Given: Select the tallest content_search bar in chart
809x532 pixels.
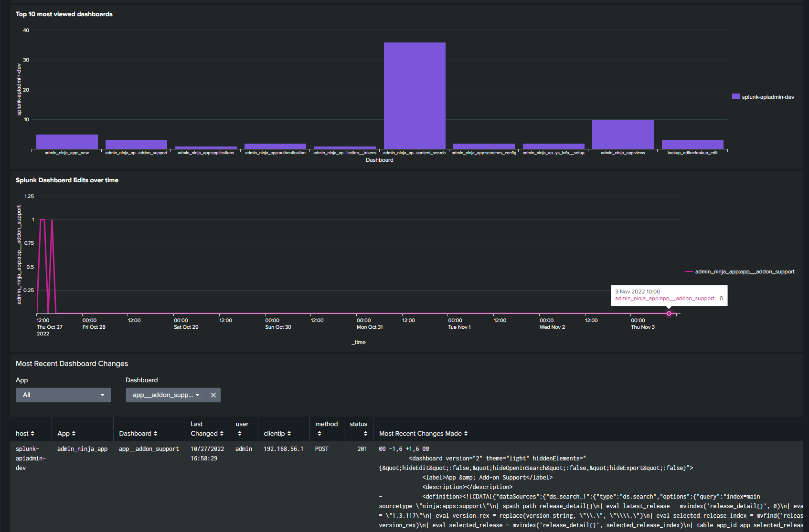Looking at the screenshot, I should [x=415, y=95].
